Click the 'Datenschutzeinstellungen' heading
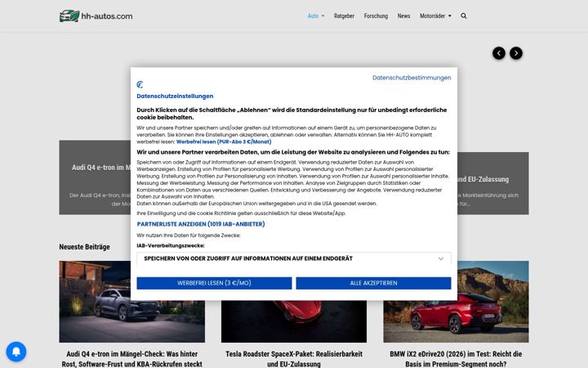 (x=175, y=96)
